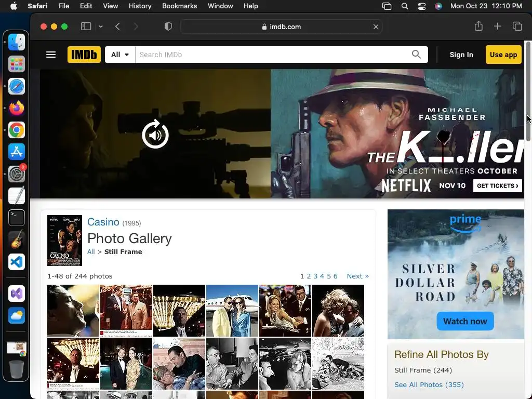The width and height of the screenshot is (532, 399).
Task: Open the Apple menu
Action: point(14,6)
